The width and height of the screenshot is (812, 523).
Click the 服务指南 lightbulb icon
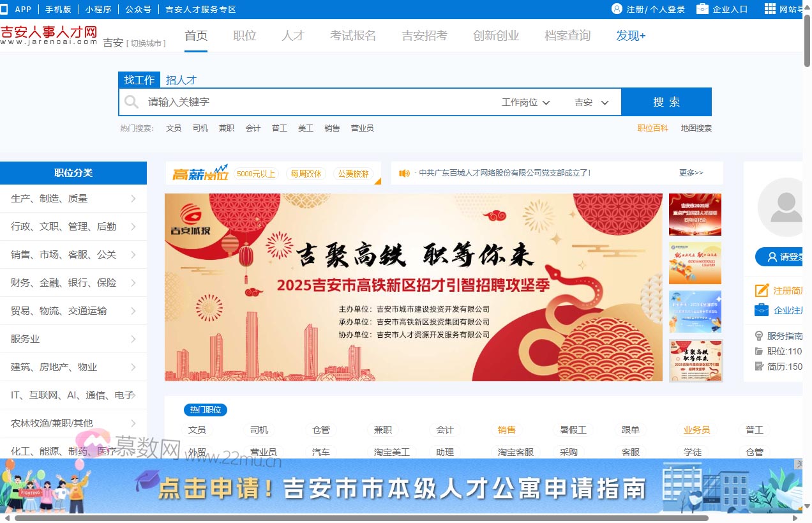click(x=759, y=336)
